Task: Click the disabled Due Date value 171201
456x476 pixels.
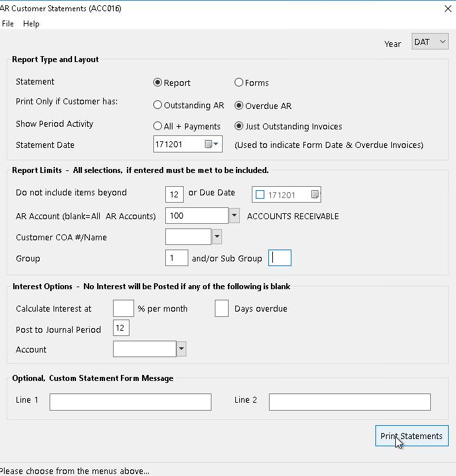Action: pos(282,195)
